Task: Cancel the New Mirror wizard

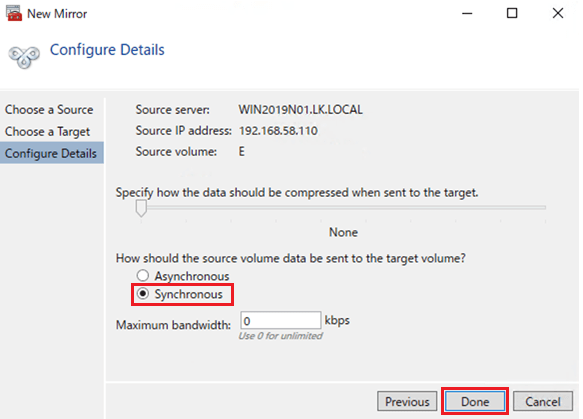Action: (x=543, y=402)
